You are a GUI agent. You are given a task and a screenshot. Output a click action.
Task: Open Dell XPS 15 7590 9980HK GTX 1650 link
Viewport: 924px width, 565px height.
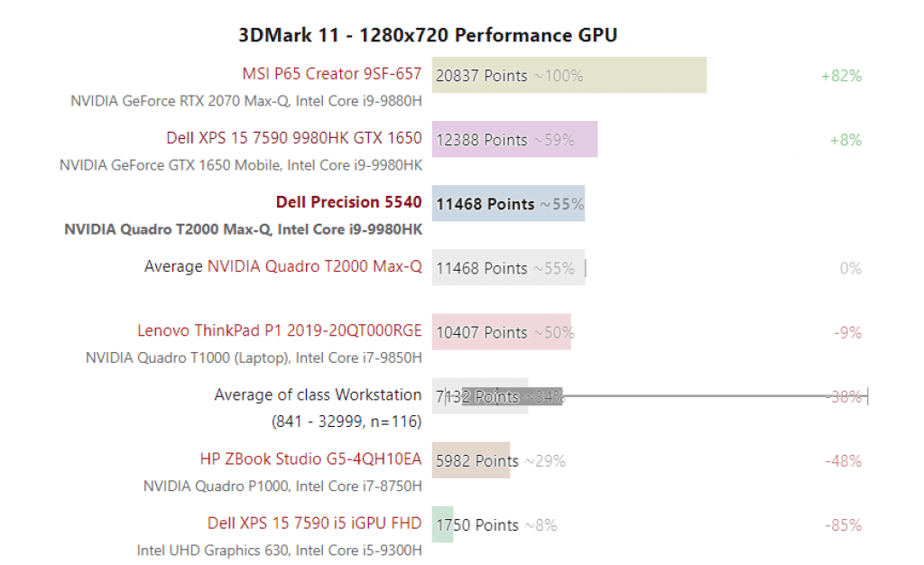click(293, 138)
